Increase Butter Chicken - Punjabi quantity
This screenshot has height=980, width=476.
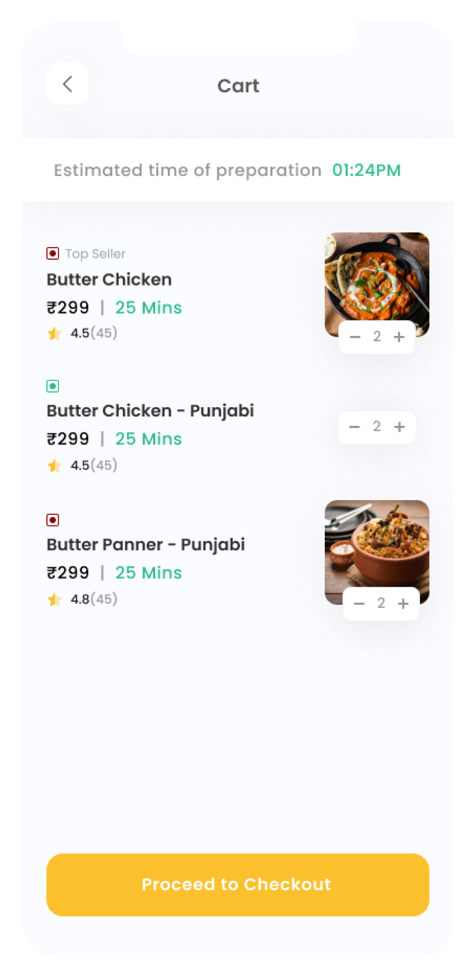click(400, 427)
